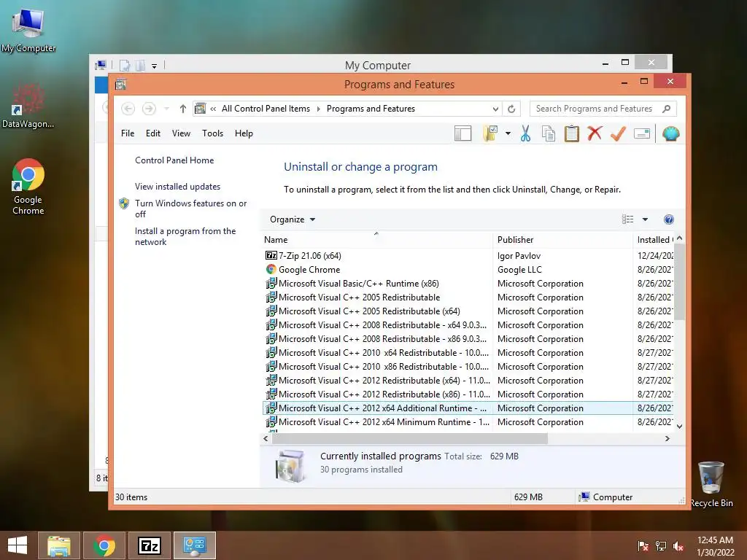Expand the address bar history dropdown
This screenshot has height=560, width=747.
click(495, 109)
